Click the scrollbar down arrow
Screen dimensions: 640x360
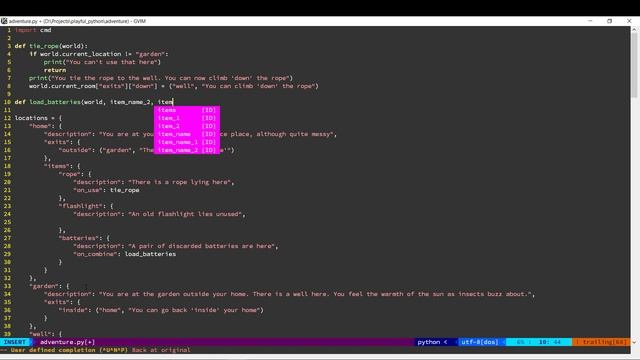click(x=634, y=342)
